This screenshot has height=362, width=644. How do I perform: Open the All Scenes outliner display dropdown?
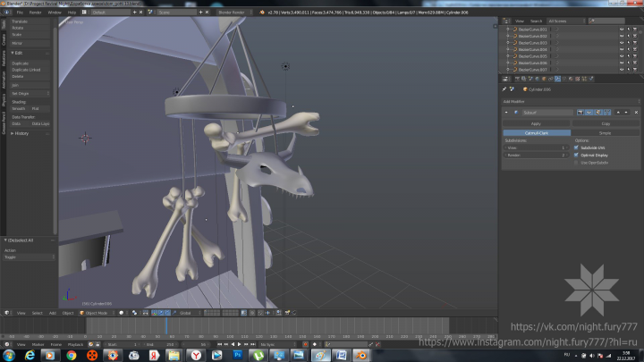pos(566,21)
